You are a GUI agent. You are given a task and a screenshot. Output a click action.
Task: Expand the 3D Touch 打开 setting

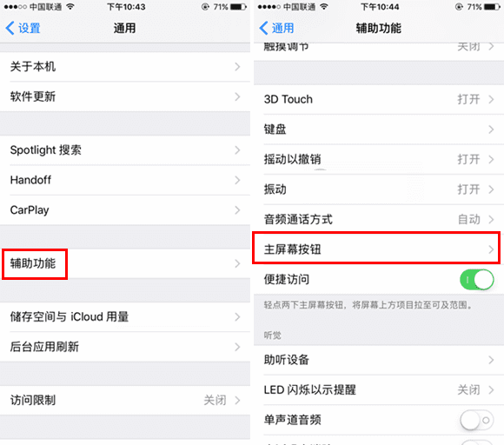tap(379, 99)
